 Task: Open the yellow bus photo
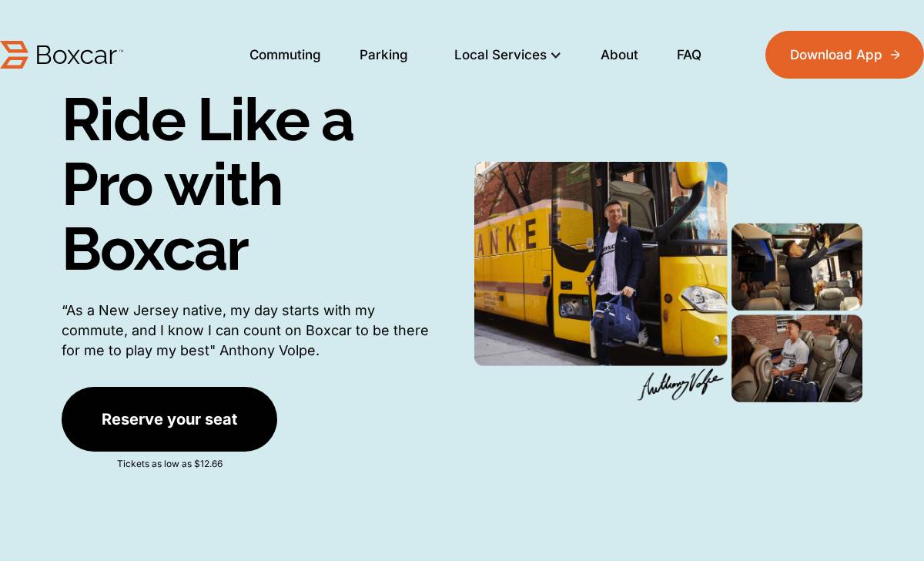pos(601,264)
